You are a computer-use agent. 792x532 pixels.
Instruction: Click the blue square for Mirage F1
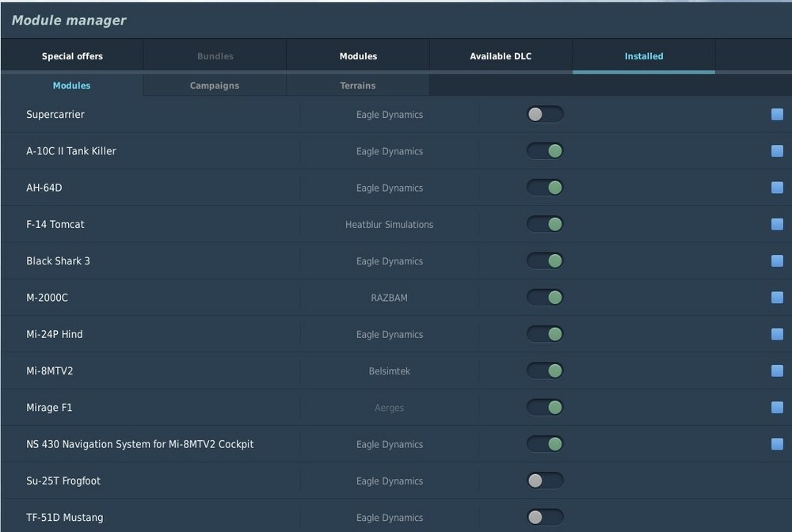click(777, 408)
